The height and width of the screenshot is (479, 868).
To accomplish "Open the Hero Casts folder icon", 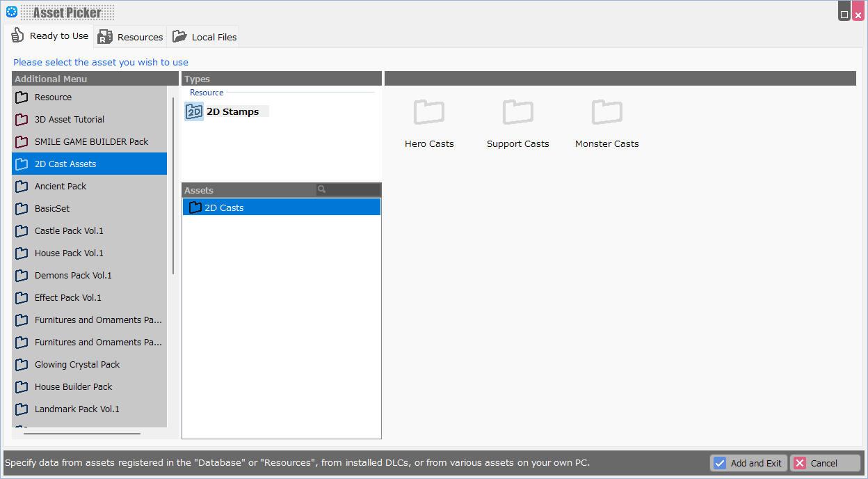I will (429, 112).
